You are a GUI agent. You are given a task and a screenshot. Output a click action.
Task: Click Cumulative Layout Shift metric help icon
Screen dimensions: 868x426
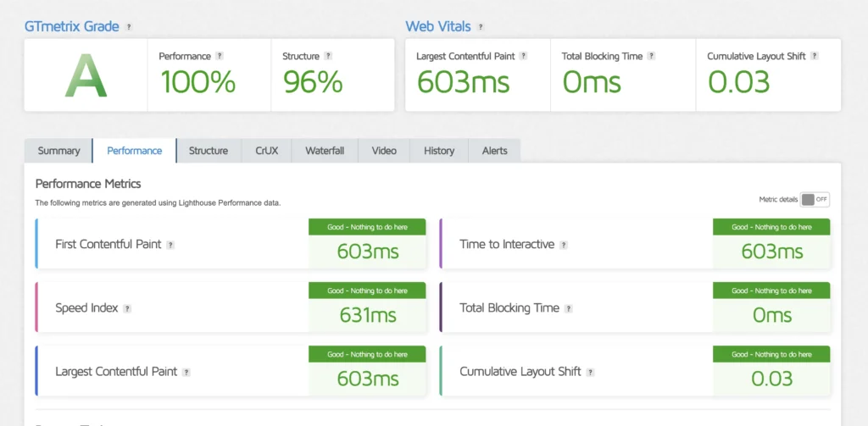[590, 372]
